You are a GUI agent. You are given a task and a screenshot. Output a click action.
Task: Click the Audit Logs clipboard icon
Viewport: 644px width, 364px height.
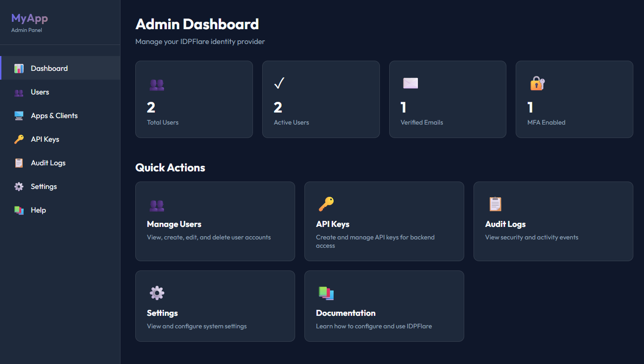pyautogui.click(x=19, y=163)
